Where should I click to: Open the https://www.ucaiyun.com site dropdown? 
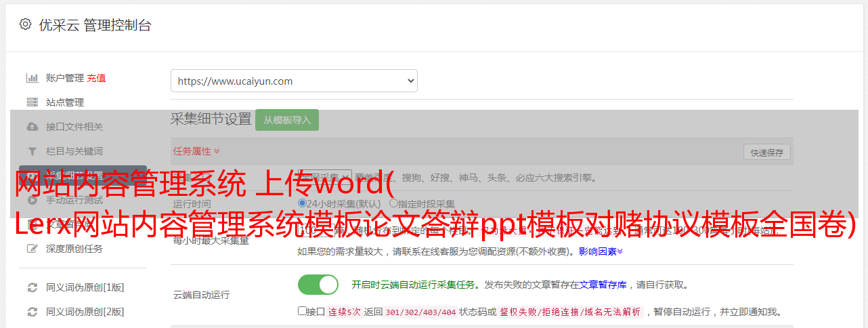click(294, 81)
